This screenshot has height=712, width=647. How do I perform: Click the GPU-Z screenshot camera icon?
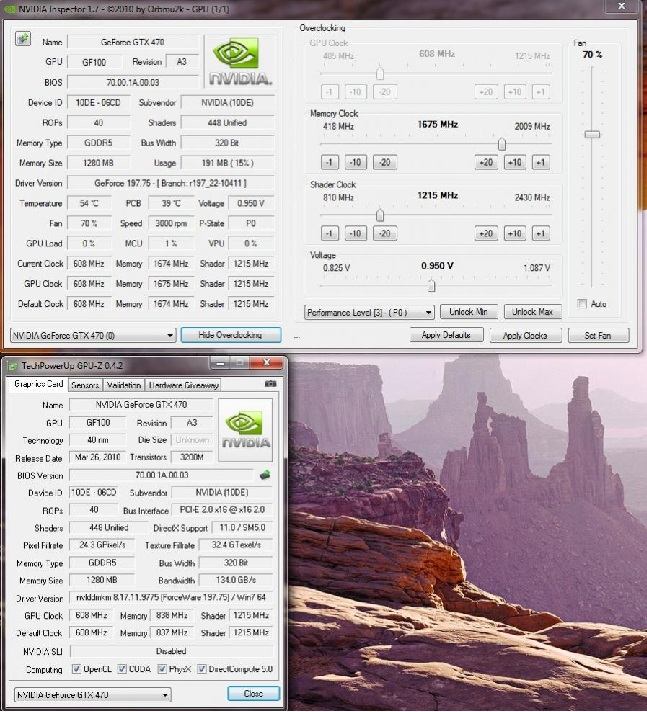tap(270, 384)
